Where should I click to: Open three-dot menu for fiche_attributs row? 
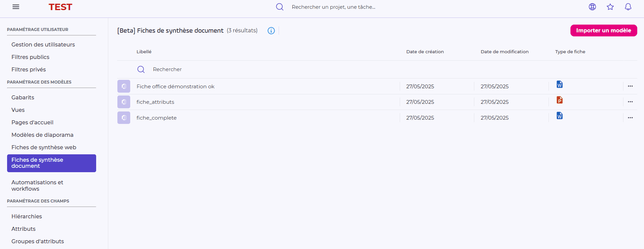click(x=630, y=102)
